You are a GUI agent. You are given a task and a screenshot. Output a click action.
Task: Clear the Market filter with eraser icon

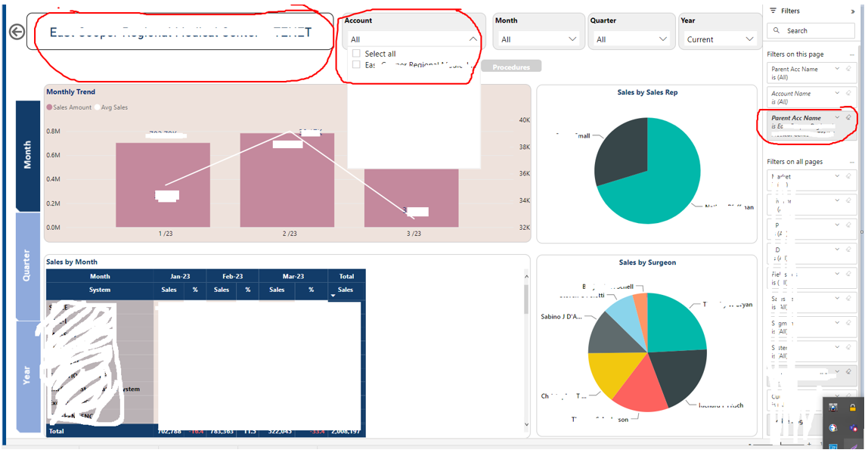click(848, 176)
